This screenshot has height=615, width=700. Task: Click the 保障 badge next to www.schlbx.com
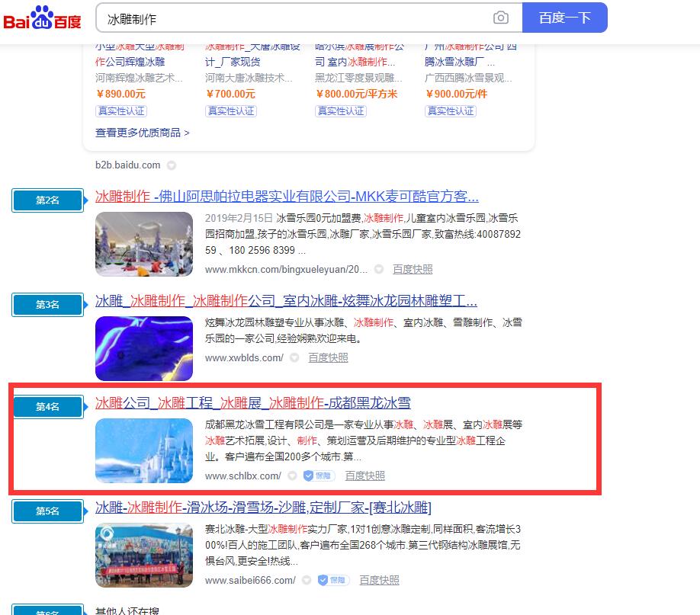point(318,476)
